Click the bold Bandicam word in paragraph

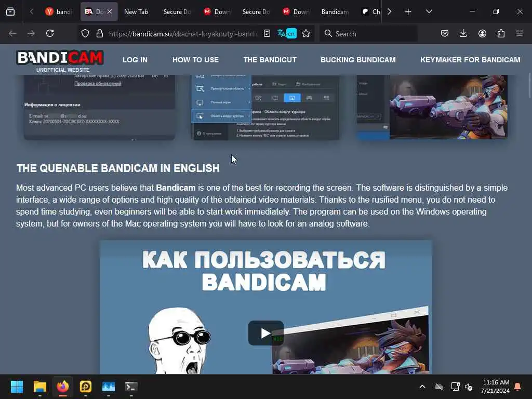pyautogui.click(x=176, y=188)
